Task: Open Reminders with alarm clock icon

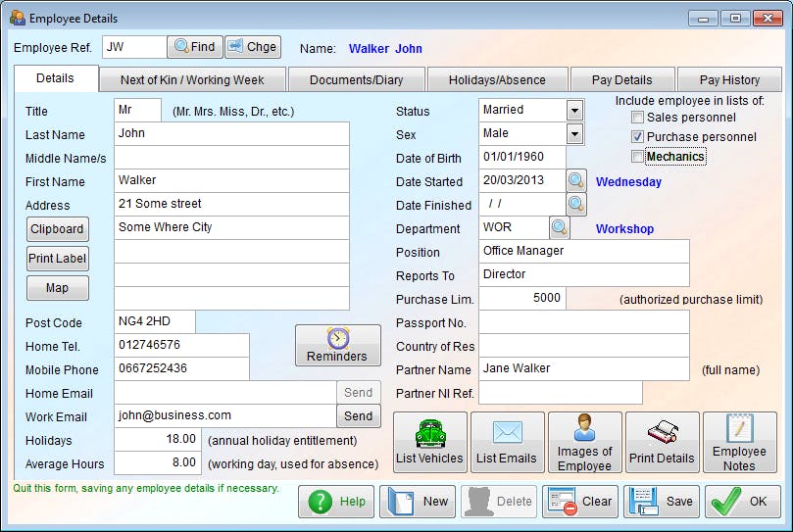Action: pyautogui.click(x=338, y=346)
